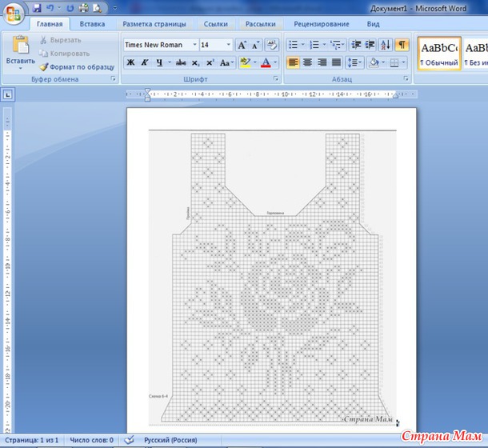This screenshot has height=448, width=488.
Task: Toggle underline (Ч) formatting
Action: pos(159,62)
